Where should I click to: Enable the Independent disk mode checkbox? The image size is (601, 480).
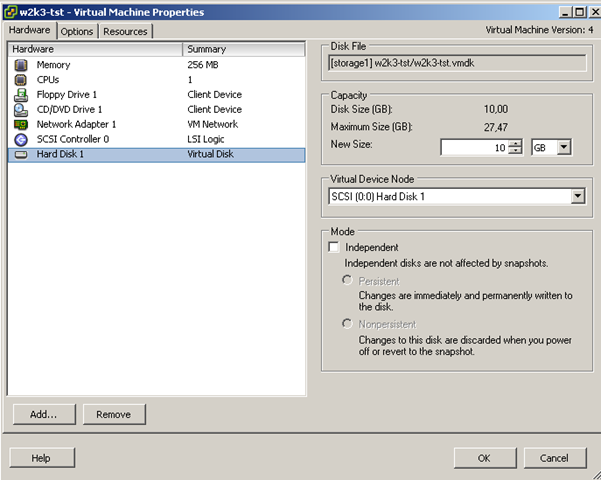coord(334,247)
